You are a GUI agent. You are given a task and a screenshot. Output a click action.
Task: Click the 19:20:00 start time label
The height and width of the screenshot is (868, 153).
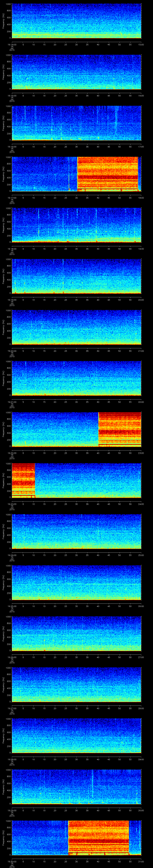pos(12,351)
